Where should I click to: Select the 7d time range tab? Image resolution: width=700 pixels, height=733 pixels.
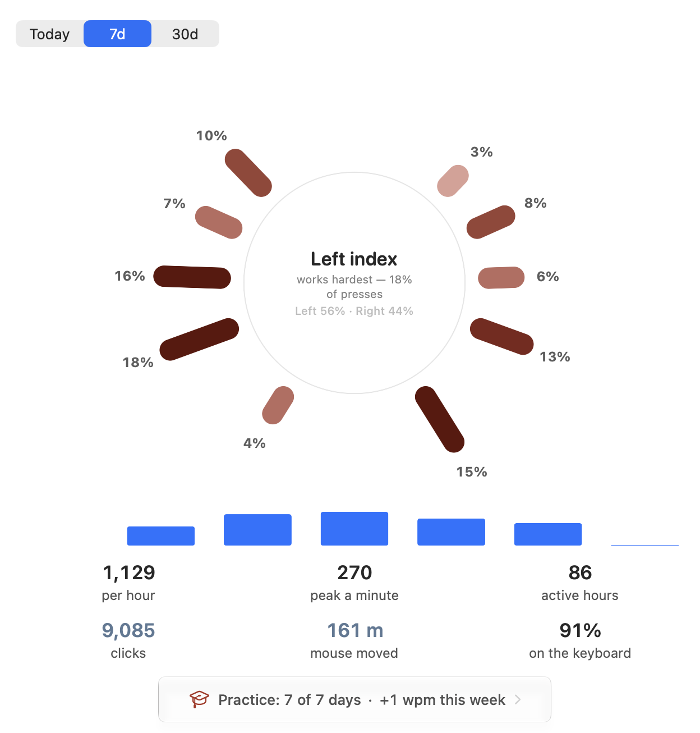(117, 34)
